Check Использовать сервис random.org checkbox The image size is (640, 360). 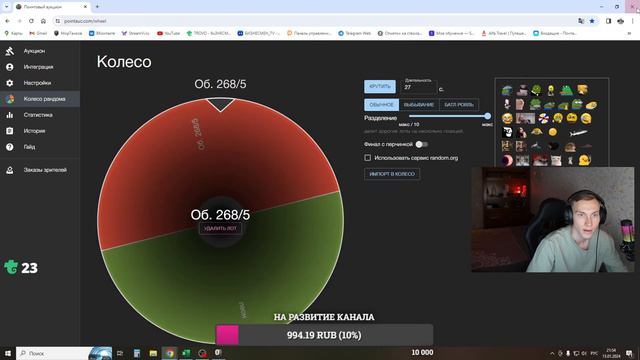[367, 158]
